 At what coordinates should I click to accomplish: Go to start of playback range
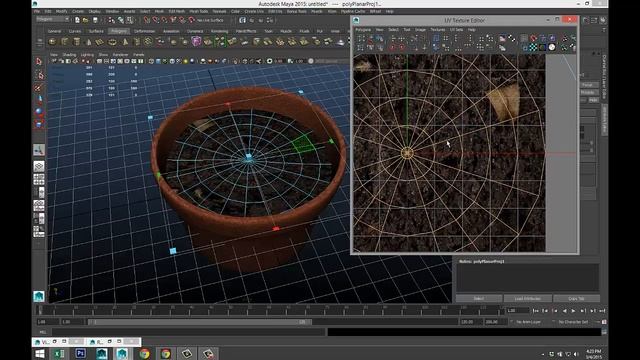[535, 311]
